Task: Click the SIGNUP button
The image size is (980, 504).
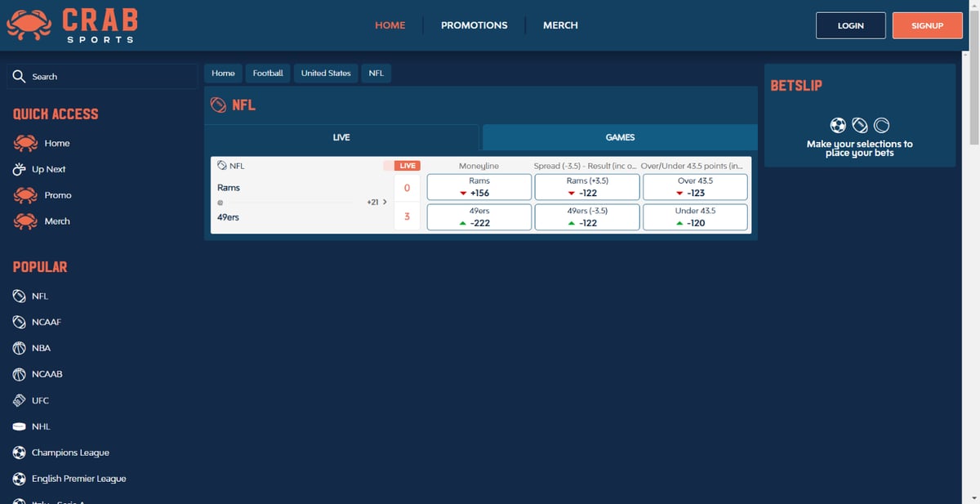Action: pyautogui.click(x=927, y=25)
